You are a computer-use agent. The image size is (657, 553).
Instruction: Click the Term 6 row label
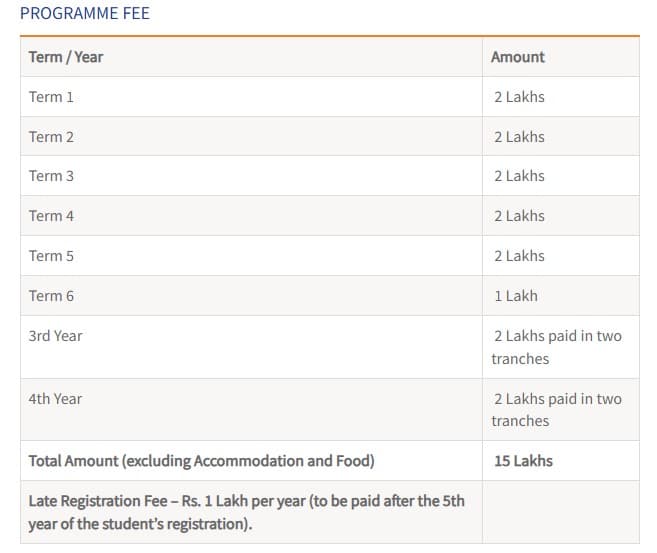click(51, 296)
